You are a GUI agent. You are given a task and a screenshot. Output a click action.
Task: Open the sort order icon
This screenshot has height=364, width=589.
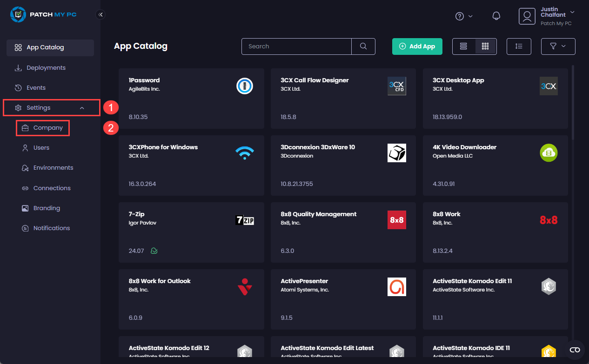(519, 46)
